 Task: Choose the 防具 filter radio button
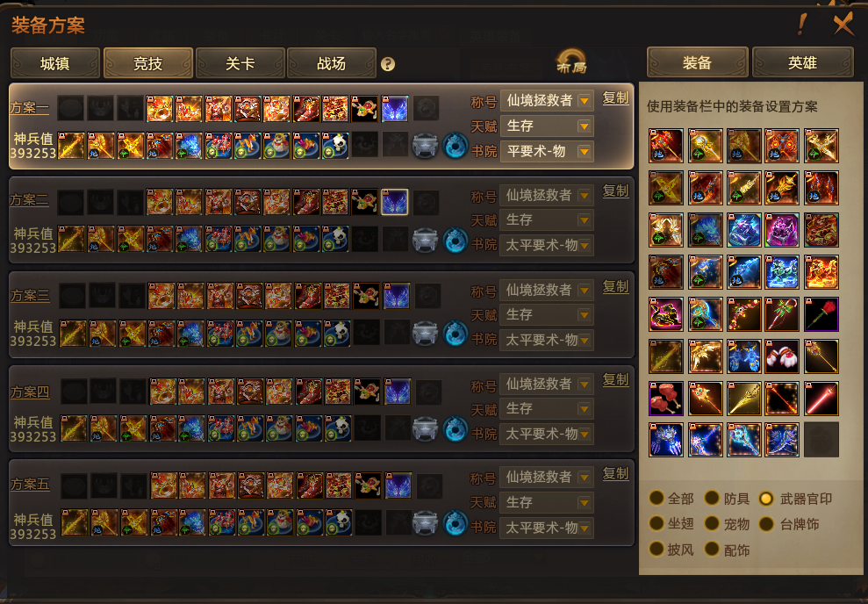pos(712,499)
